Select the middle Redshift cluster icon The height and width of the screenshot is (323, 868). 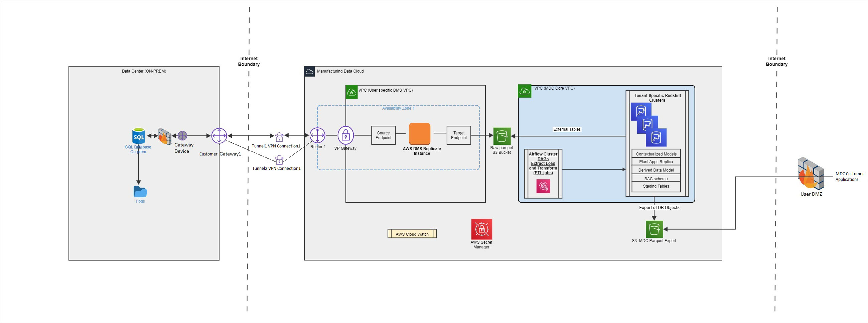pyautogui.click(x=647, y=125)
